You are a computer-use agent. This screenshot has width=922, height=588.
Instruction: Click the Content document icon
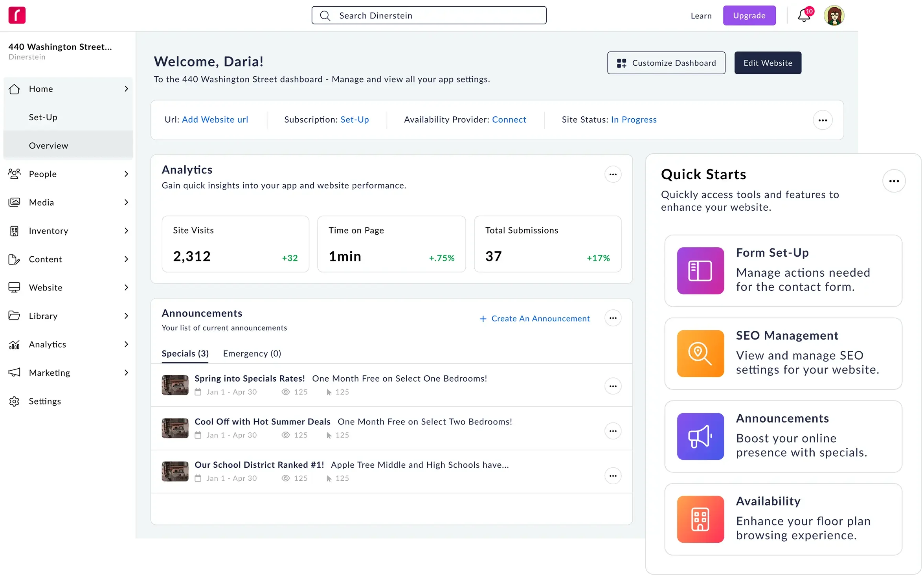pyautogui.click(x=15, y=259)
